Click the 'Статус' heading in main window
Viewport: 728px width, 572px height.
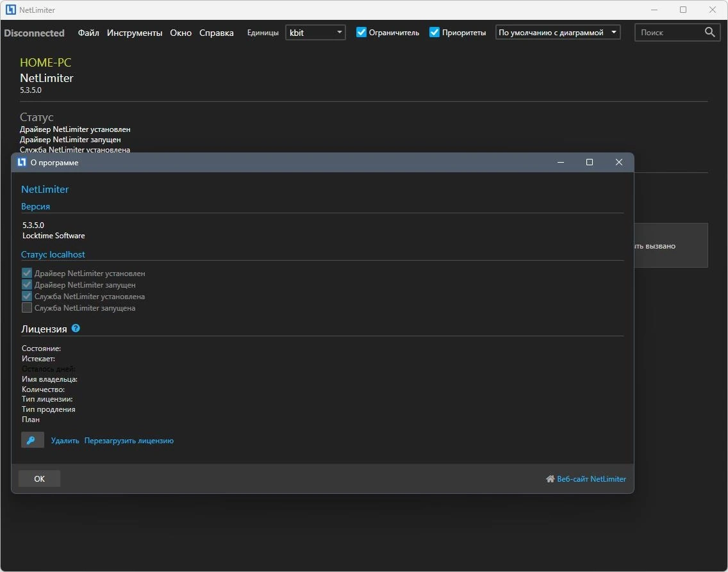[37, 117]
